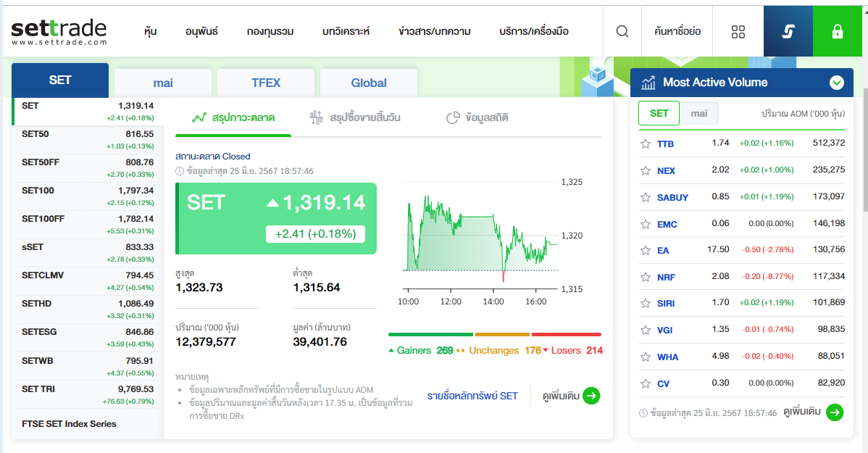Favorite NEX with its star icon
This screenshot has height=453, width=868.
pyautogui.click(x=646, y=170)
